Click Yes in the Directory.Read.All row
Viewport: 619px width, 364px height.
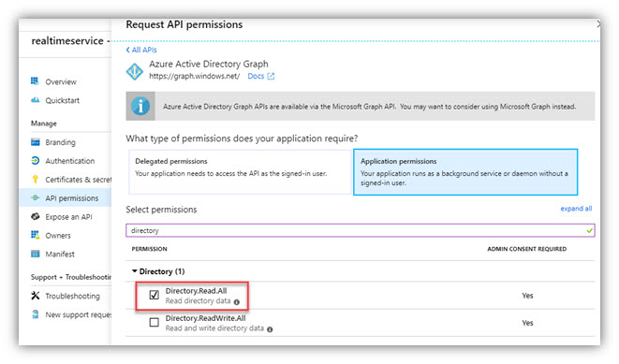pos(527,296)
